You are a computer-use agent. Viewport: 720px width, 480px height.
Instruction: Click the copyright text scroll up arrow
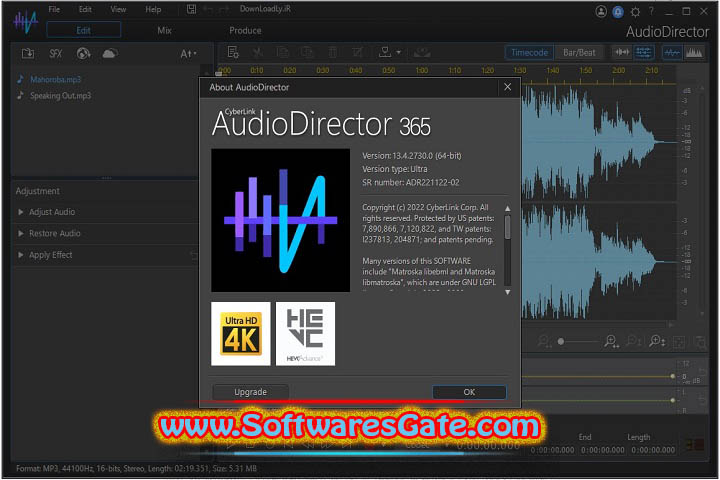507,209
